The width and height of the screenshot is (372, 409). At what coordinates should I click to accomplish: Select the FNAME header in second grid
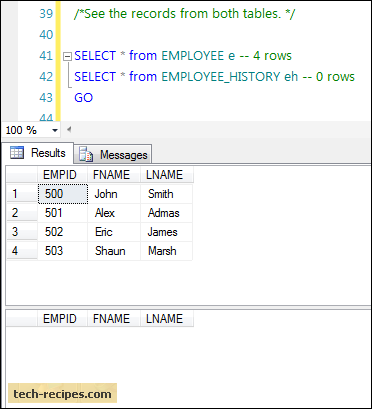click(114, 319)
